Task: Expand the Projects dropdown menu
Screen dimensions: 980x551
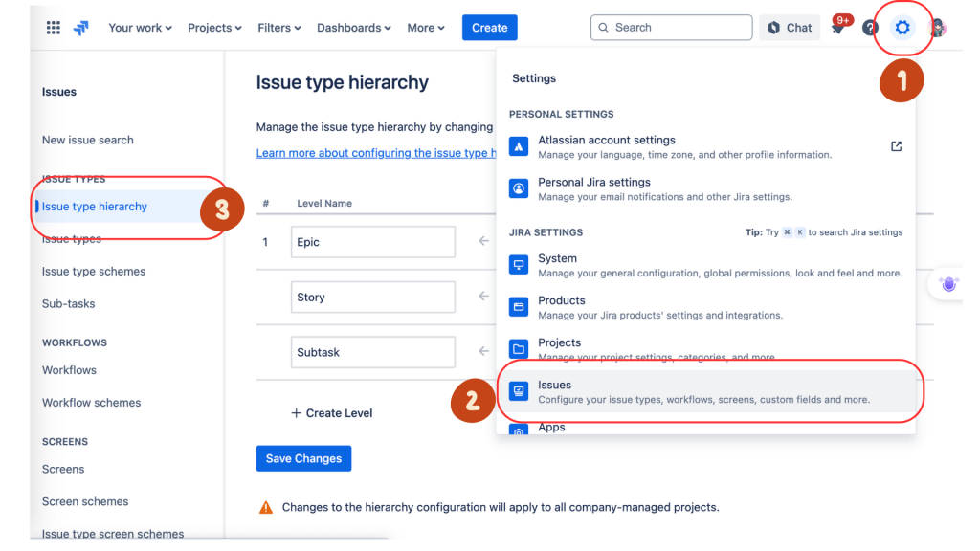Action: click(x=214, y=28)
